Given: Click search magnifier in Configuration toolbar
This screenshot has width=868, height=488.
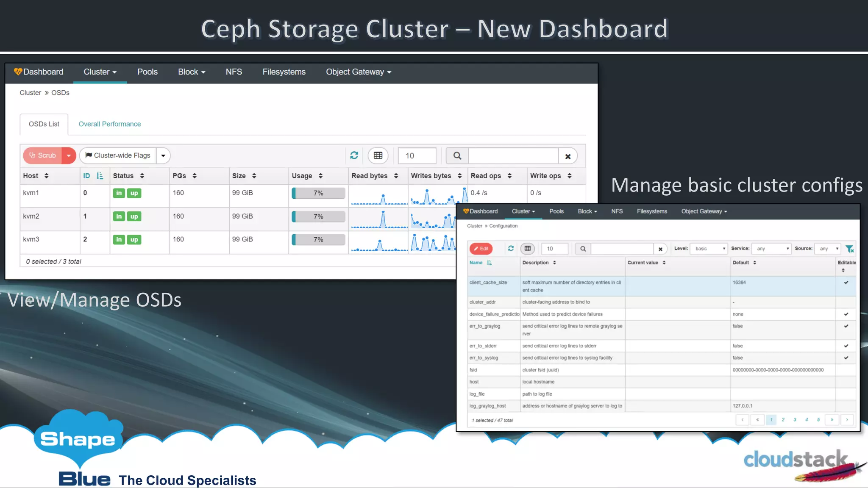Looking at the screenshot, I should (583, 249).
